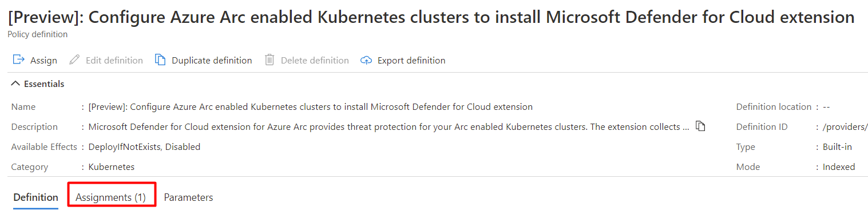Click the Edit definition label
The image size is (868, 214).
(x=114, y=60)
